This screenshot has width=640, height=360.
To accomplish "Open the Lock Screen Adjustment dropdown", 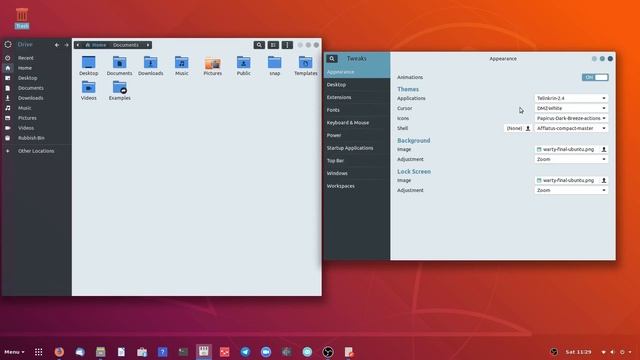I will click(x=571, y=190).
